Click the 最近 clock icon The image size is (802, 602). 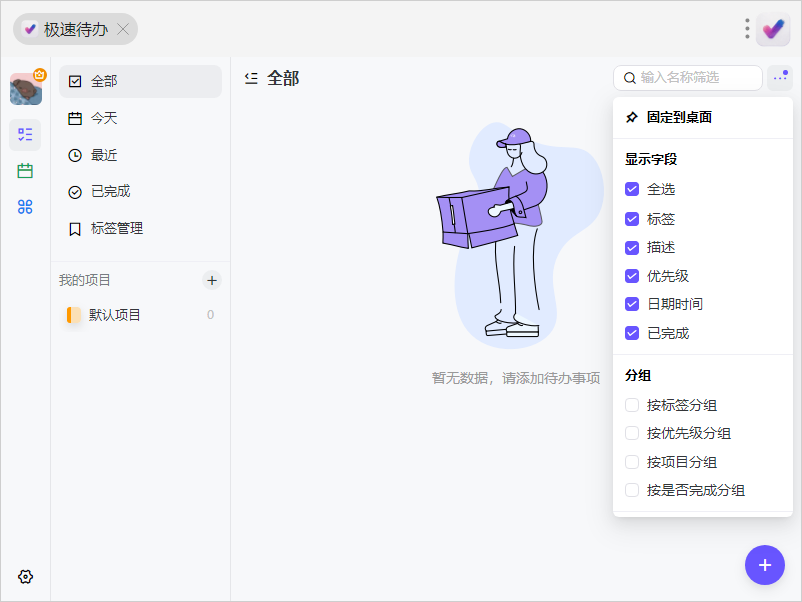coord(75,155)
